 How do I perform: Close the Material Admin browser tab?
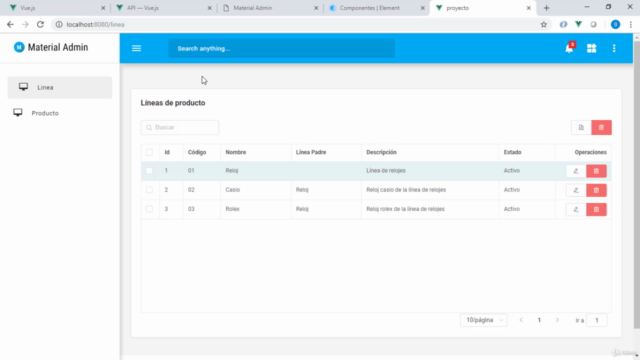coord(316,8)
